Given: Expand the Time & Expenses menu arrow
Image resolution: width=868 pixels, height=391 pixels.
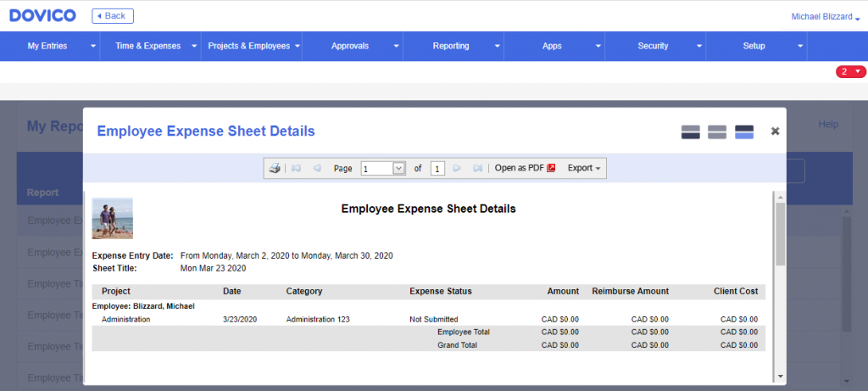Looking at the screenshot, I should coord(194,47).
